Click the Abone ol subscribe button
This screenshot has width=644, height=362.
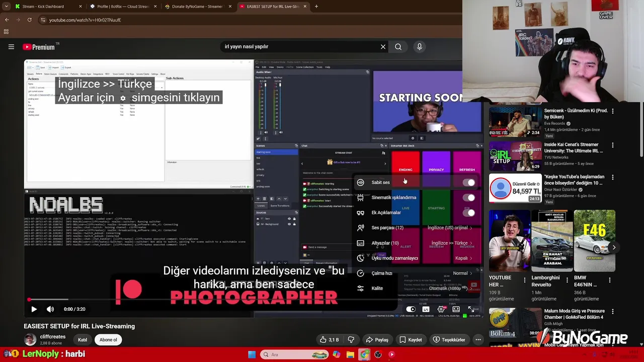(108, 340)
